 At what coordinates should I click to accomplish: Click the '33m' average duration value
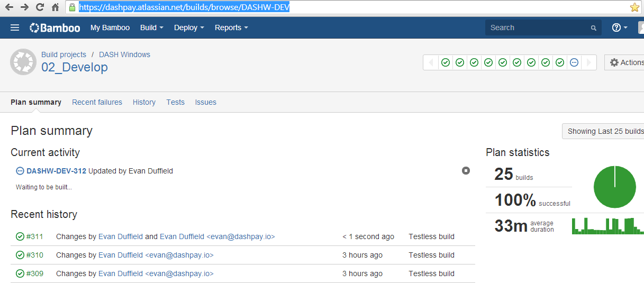511,226
